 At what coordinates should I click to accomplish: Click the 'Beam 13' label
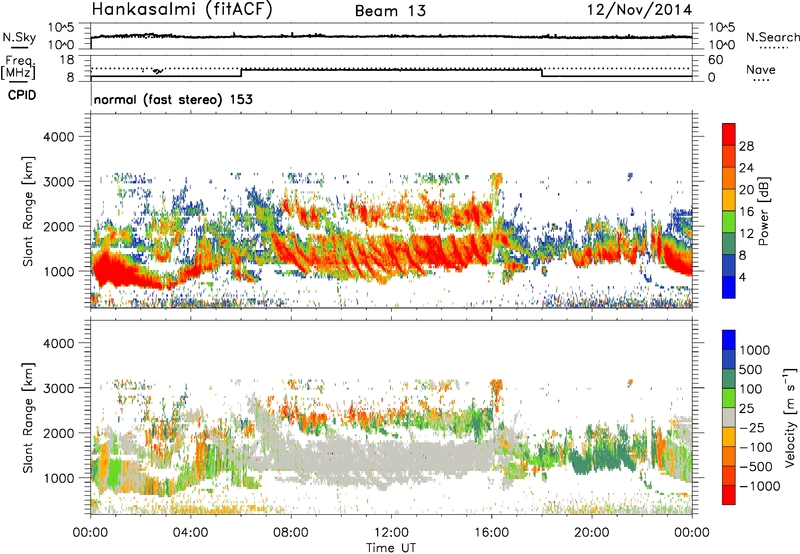(390, 11)
